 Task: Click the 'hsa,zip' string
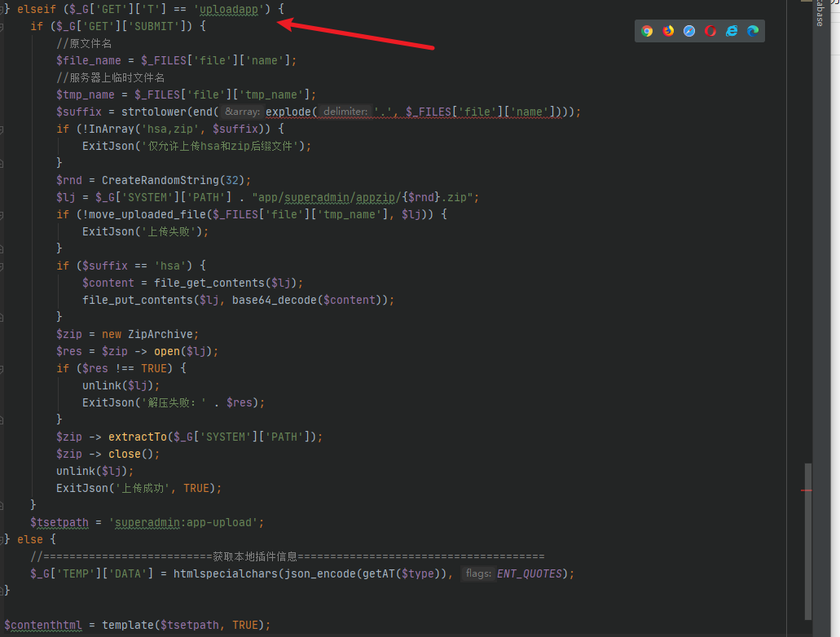click(x=169, y=130)
